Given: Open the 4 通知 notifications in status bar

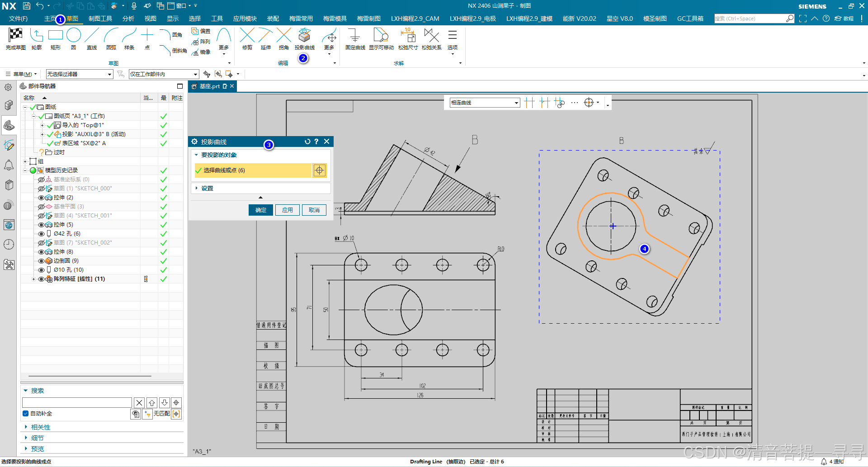Looking at the screenshot, I should click(x=832, y=462).
